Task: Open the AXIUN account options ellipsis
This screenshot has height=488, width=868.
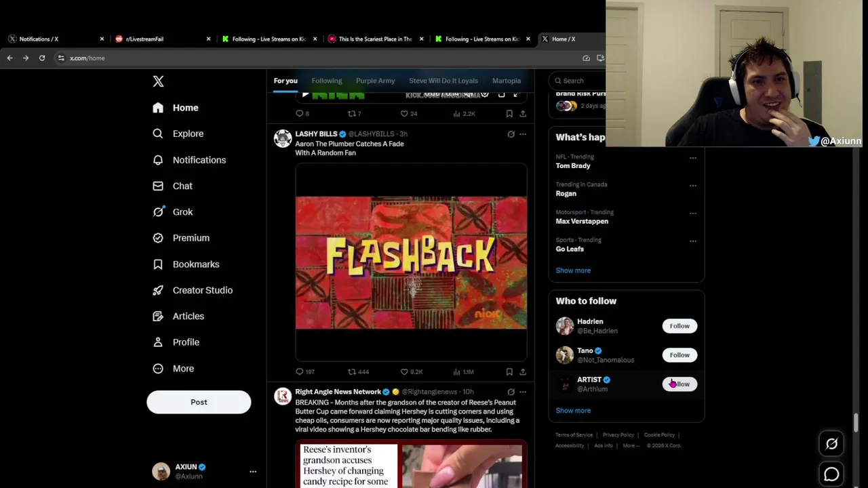Action: pos(253,472)
